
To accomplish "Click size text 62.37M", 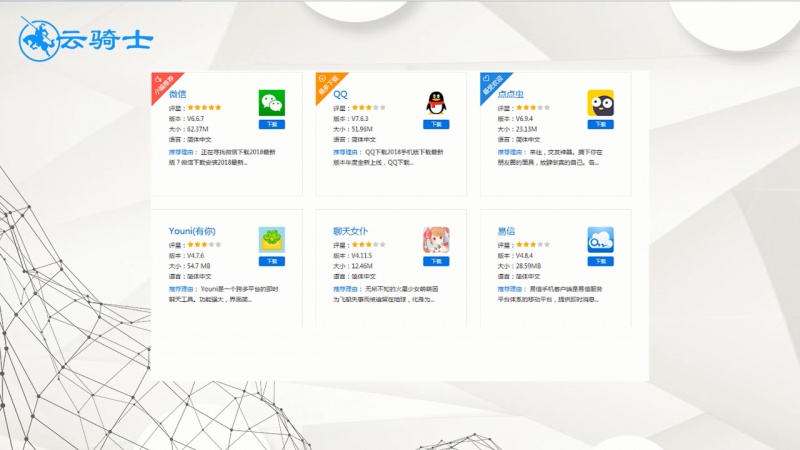I will [197, 129].
